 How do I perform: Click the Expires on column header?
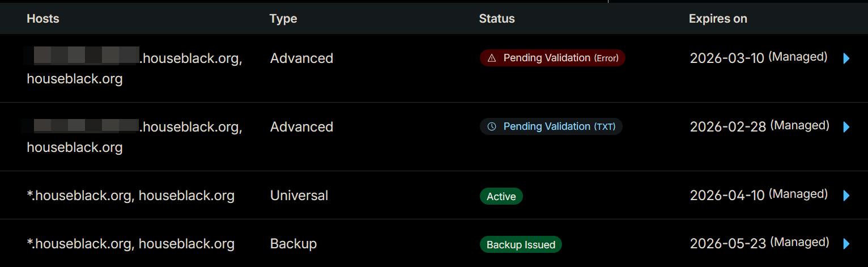[718, 19]
